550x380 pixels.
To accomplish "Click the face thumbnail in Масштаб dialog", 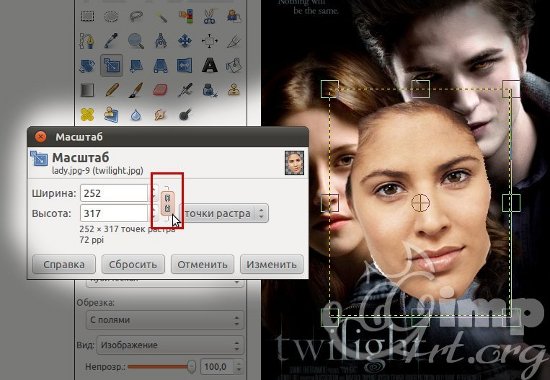I will pyautogui.click(x=294, y=163).
